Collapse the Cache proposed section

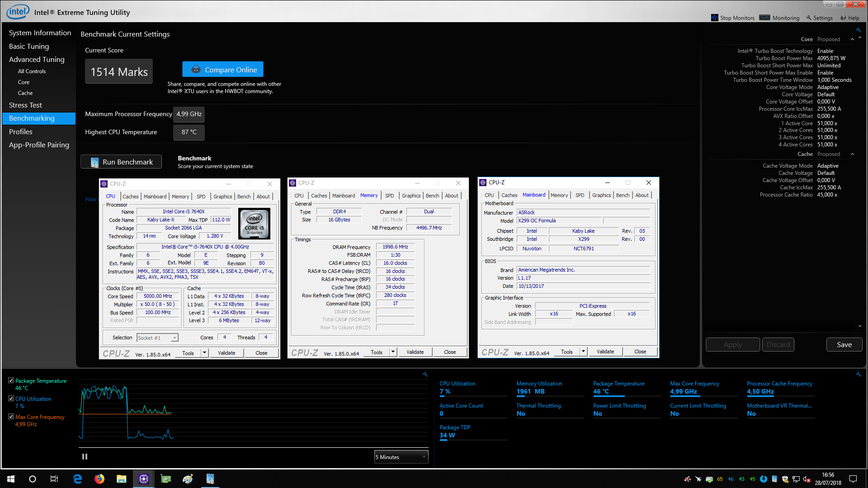click(x=852, y=154)
